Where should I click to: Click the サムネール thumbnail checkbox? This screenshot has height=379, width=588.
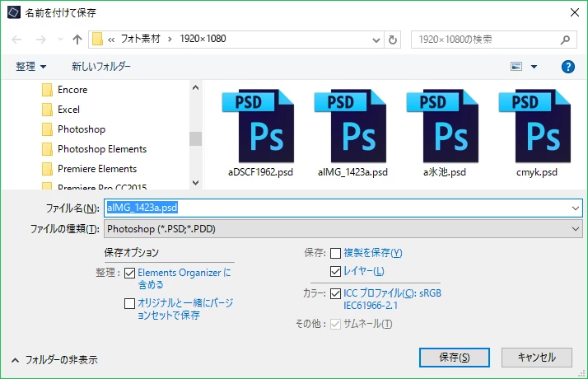[x=335, y=324]
